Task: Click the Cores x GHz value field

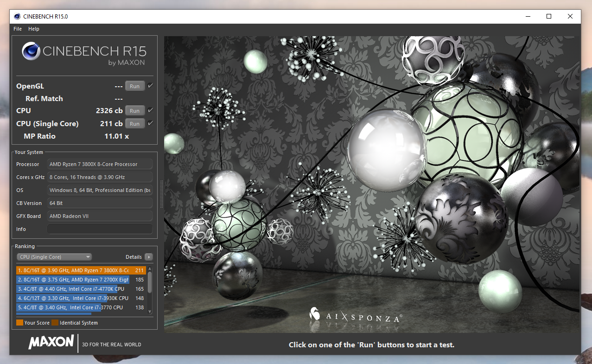Action: click(100, 177)
